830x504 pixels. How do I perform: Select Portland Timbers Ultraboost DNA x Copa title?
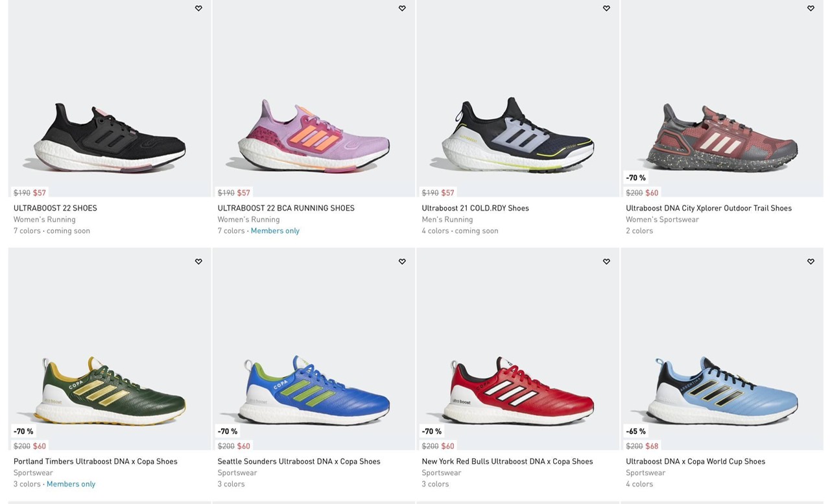click(95, 461)
